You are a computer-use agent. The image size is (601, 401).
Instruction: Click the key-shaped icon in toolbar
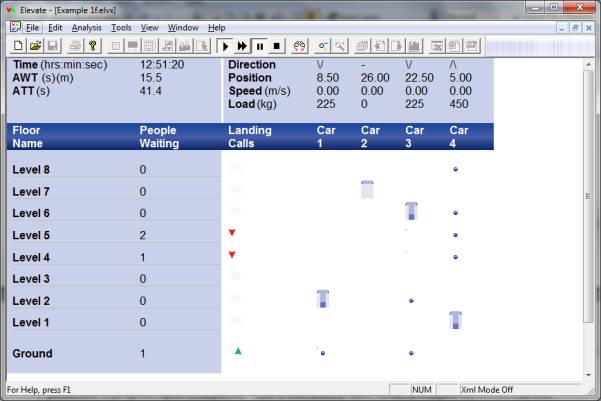pos(324,46)
